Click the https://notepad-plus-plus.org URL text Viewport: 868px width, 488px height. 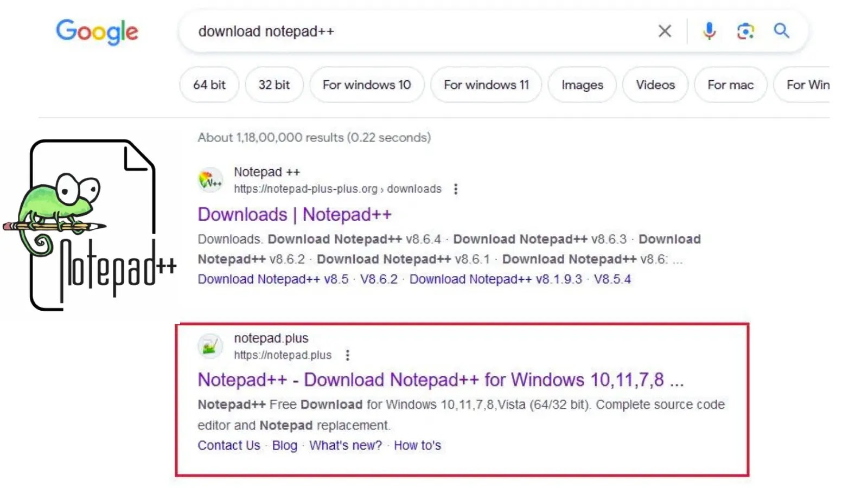[x=337, y=189]
